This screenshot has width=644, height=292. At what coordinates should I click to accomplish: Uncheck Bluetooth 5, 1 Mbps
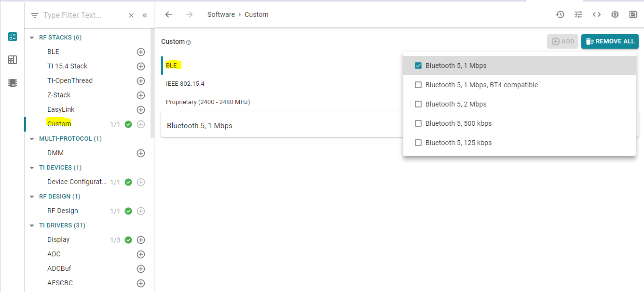pyautogui.click(x=418, y=65)
